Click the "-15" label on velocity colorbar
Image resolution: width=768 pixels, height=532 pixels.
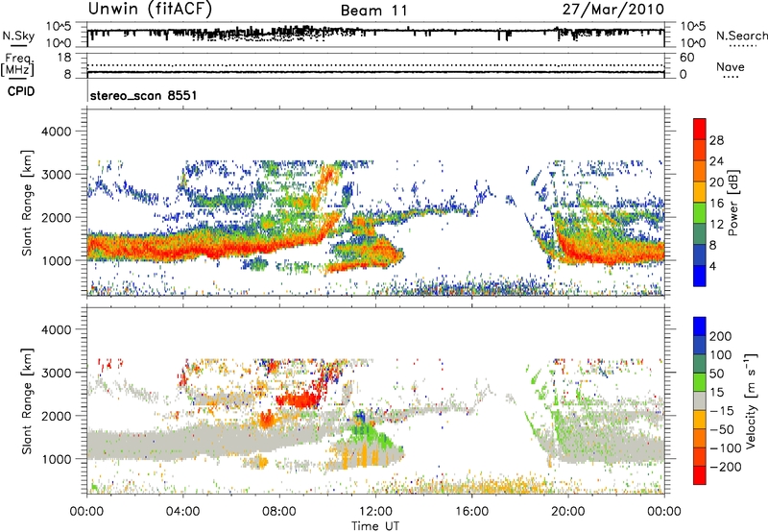pos(722,410)
